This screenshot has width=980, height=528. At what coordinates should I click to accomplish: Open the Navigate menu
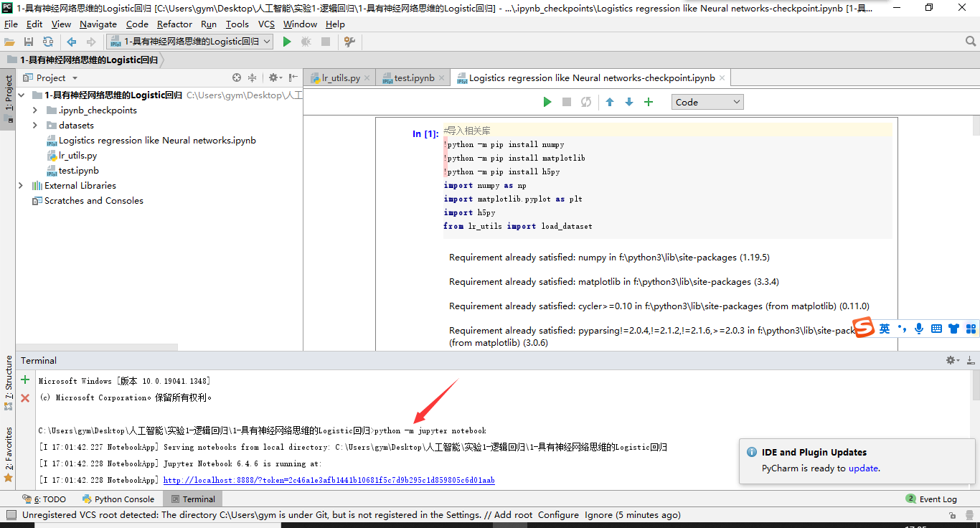[x=98, y=24]
